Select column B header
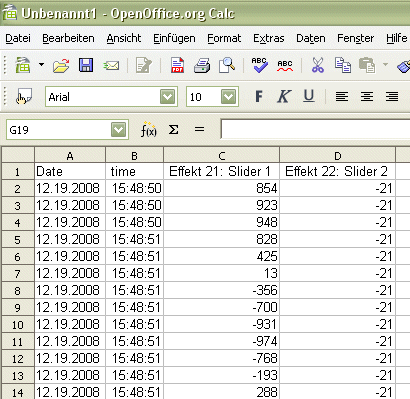Viewport: 410px width, 399px height. pos(134,155)
